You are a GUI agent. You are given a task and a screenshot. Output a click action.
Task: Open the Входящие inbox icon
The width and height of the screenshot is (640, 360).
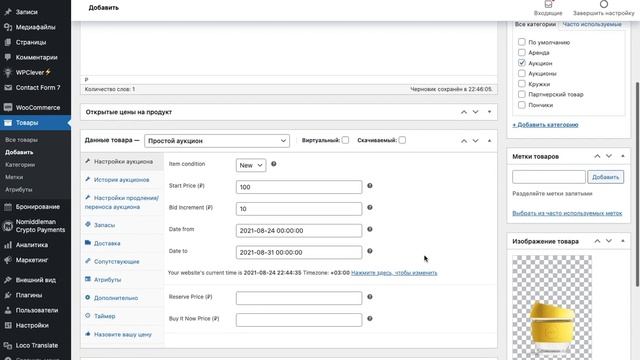pos(549,4)
